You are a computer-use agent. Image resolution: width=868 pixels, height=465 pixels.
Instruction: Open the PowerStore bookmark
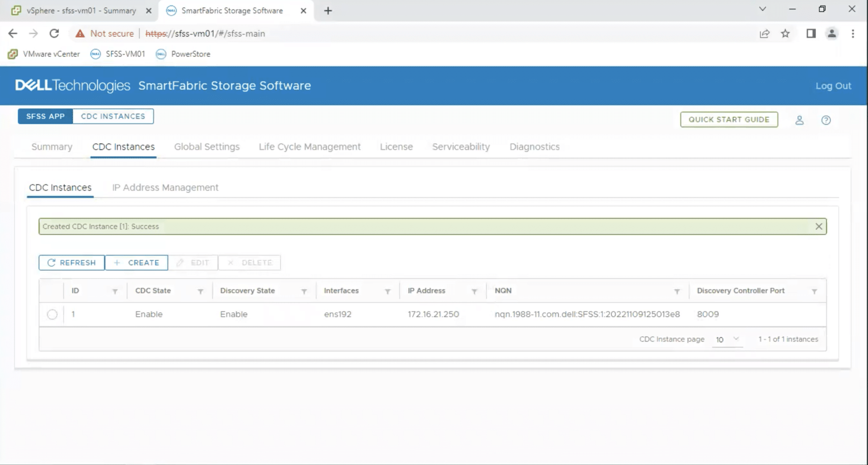183,54
